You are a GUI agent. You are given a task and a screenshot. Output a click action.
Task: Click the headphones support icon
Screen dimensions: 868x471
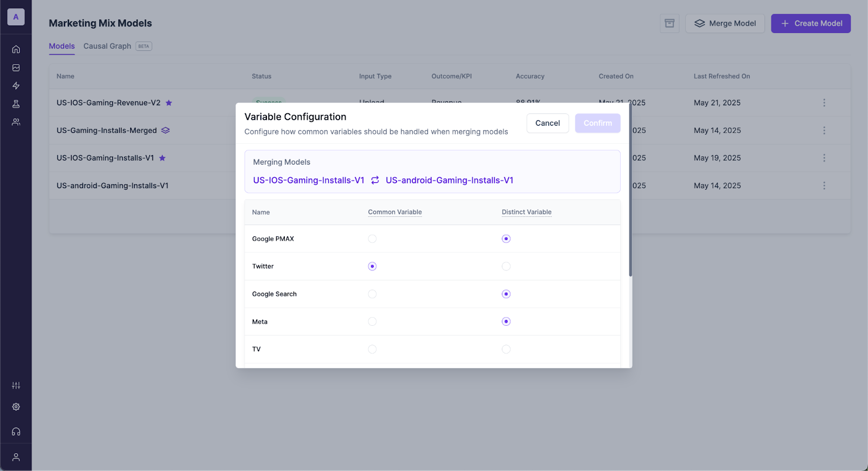(16, 432)
